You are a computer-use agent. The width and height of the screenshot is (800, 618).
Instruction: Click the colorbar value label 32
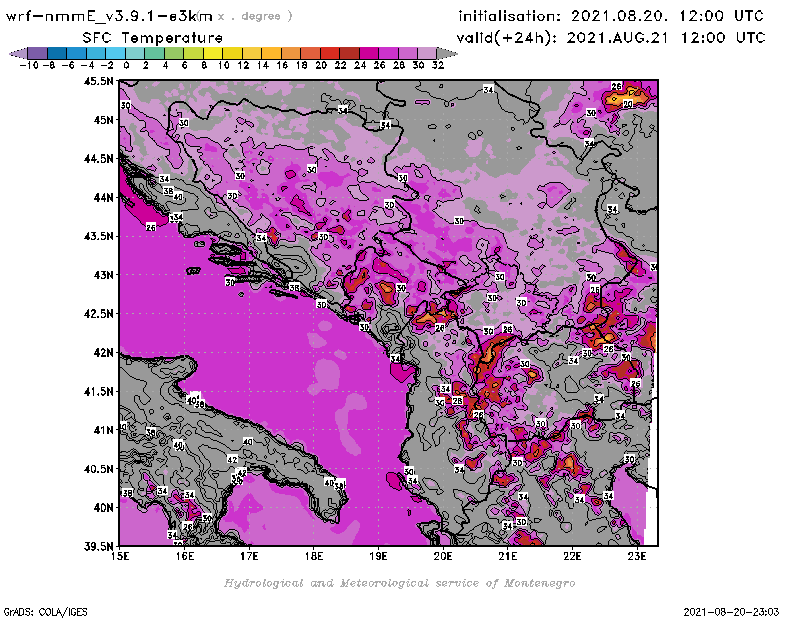point(438,66)
